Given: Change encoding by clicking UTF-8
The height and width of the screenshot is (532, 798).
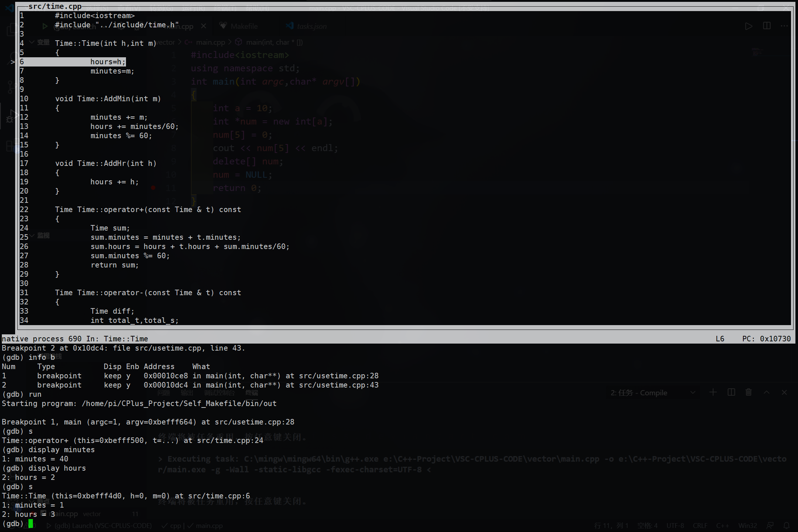Looking at the screenshot, I should [x=675, y=525].
